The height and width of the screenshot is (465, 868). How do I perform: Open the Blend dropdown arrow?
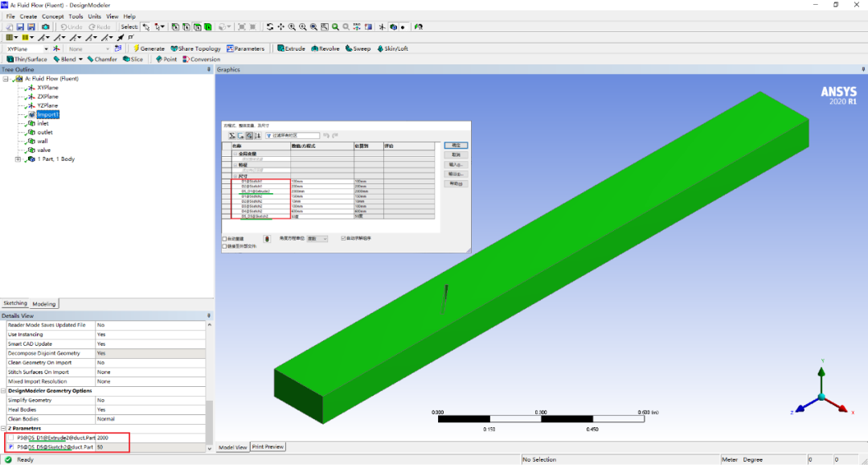[80, 60]
